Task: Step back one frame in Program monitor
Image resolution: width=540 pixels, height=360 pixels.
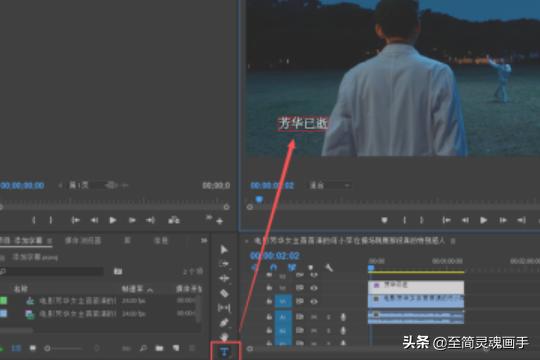Action: pyautogui.click(x=465, y=220)
